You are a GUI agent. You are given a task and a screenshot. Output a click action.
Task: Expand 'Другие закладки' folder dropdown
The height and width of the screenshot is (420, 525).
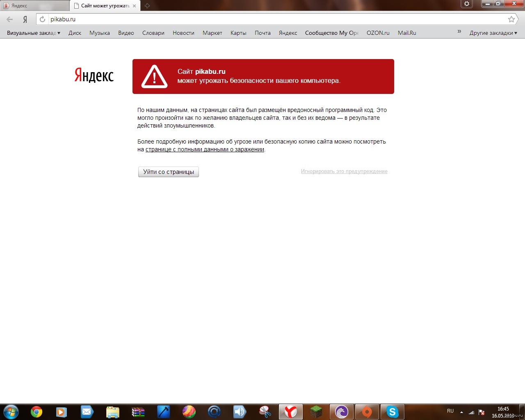[x=493, y=33]
